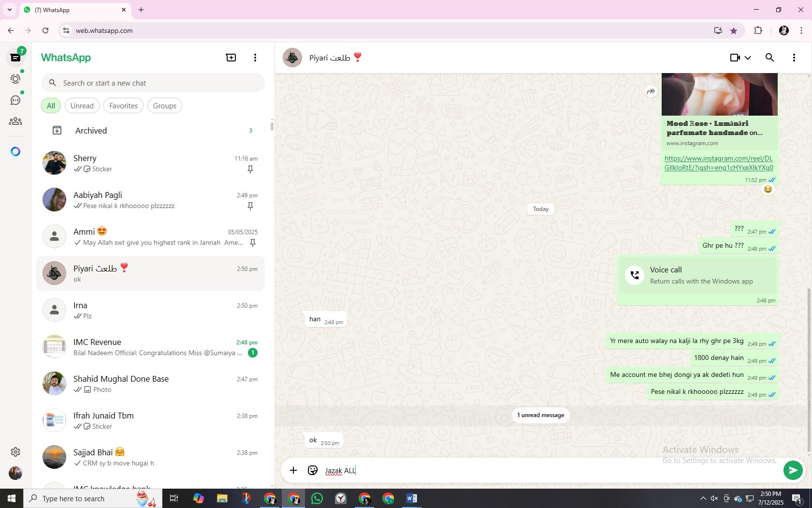This screenshot has width=812, height=508.
Task: Open the Status icon in sidebar
Action: [15, 79]
